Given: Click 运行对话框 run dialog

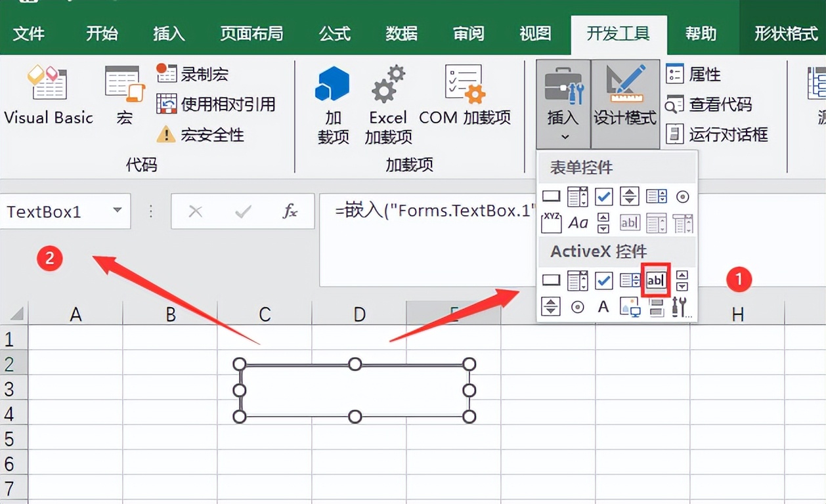Looking at the screenshot, I should [x=716, y=135].
